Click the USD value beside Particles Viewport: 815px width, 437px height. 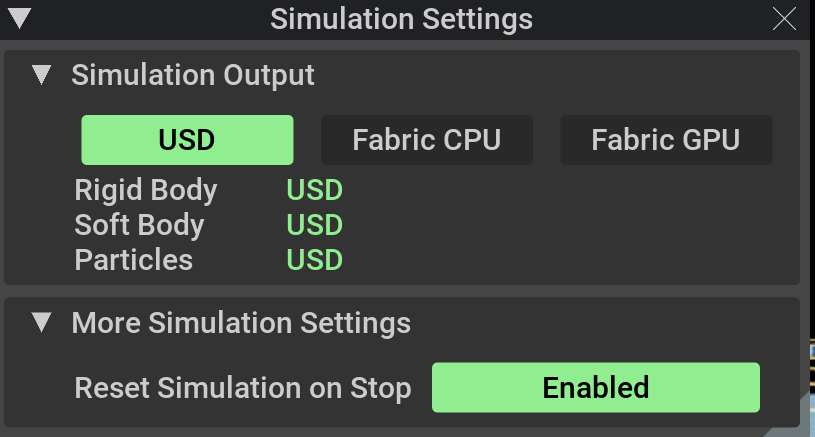[315, 260]
